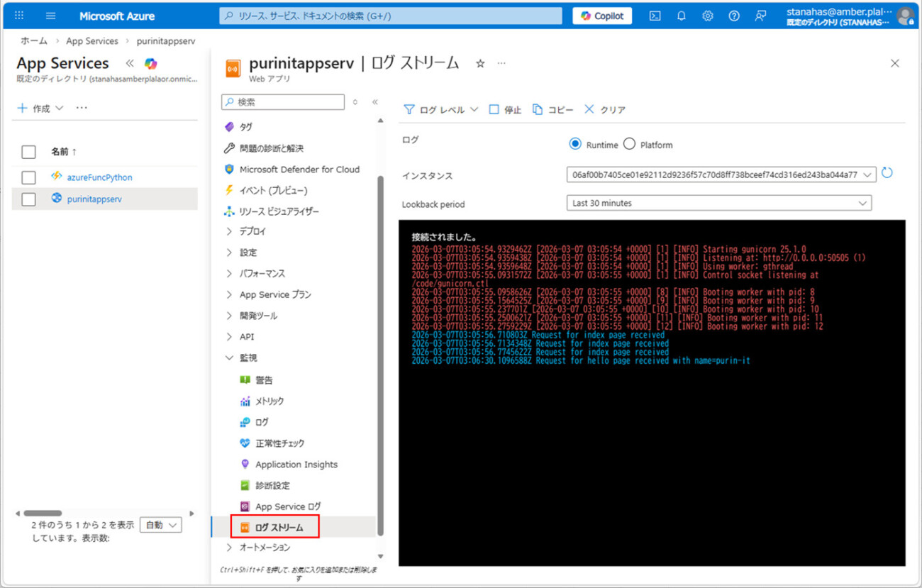Select the Platform log radio button
The image size is (922, 588).
[629, 145]
